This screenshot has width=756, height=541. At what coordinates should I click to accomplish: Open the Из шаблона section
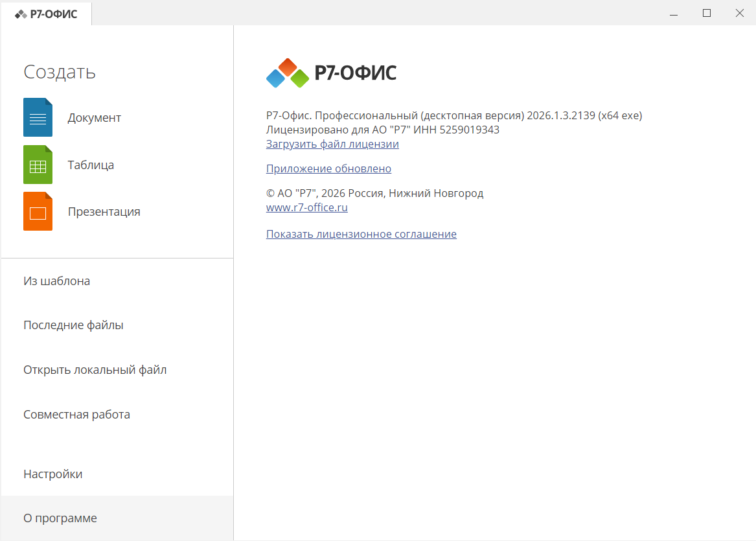[117, 281]
